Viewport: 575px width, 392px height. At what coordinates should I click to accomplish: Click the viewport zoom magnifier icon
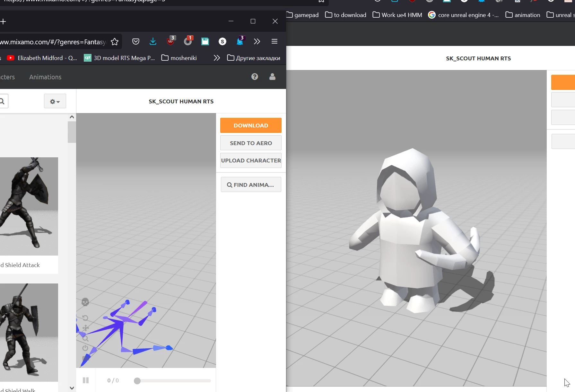point(85,338)
